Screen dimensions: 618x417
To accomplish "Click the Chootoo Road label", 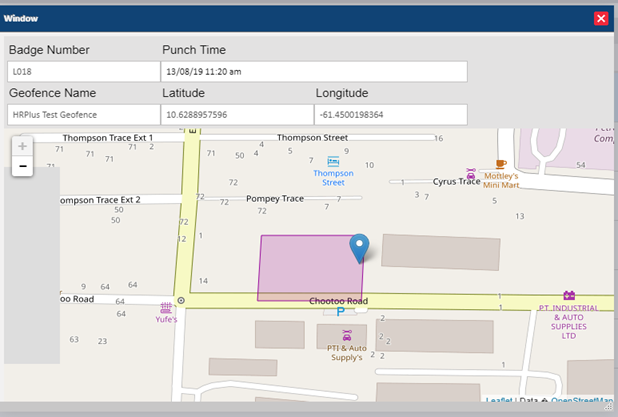I will 339,301.
